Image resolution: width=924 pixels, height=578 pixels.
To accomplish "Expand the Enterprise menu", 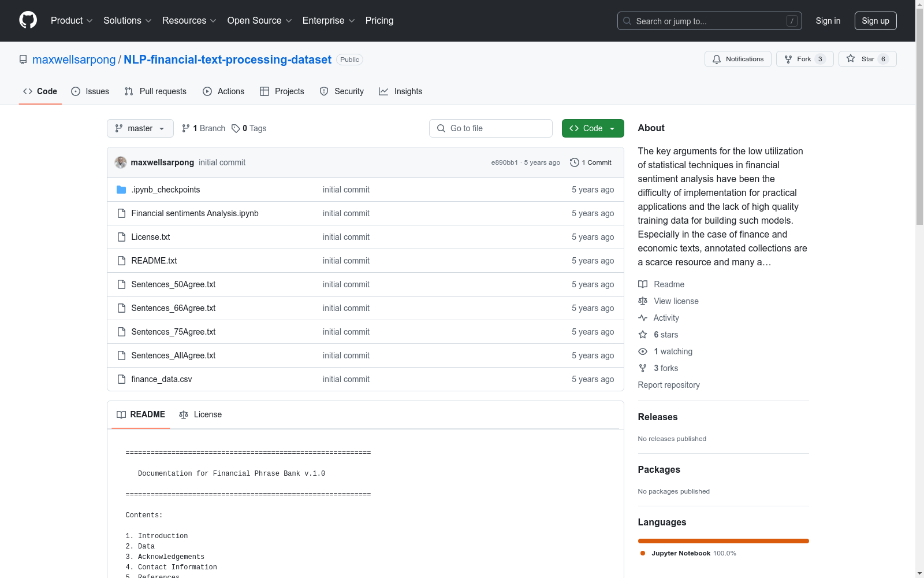I will [329, 21].
